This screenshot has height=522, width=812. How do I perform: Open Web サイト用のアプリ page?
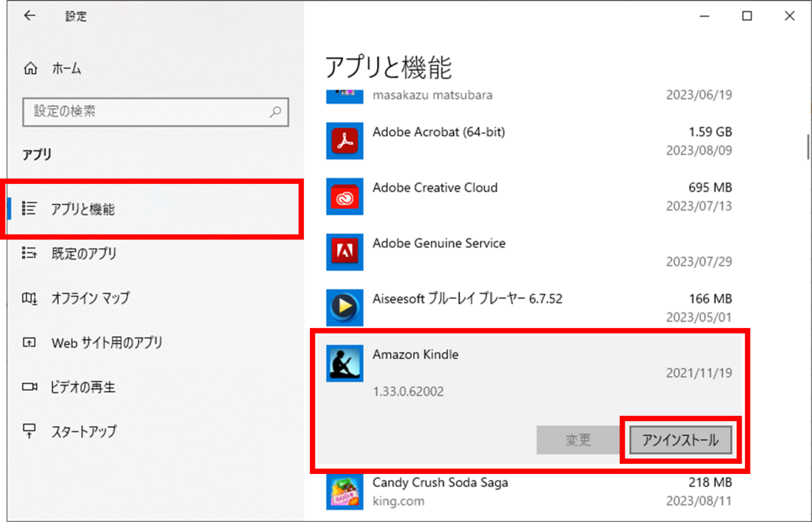(155, 343)
